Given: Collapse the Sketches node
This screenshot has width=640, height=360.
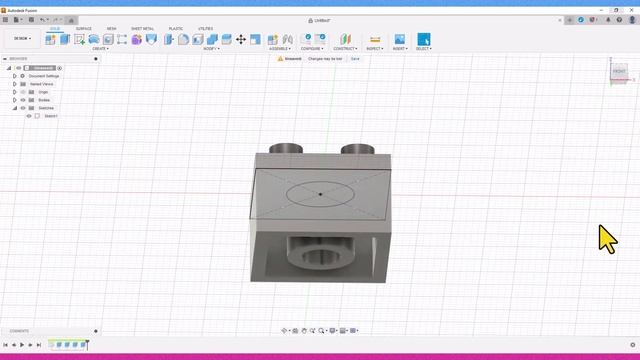Looking at the screenshot, I should 15,108.
